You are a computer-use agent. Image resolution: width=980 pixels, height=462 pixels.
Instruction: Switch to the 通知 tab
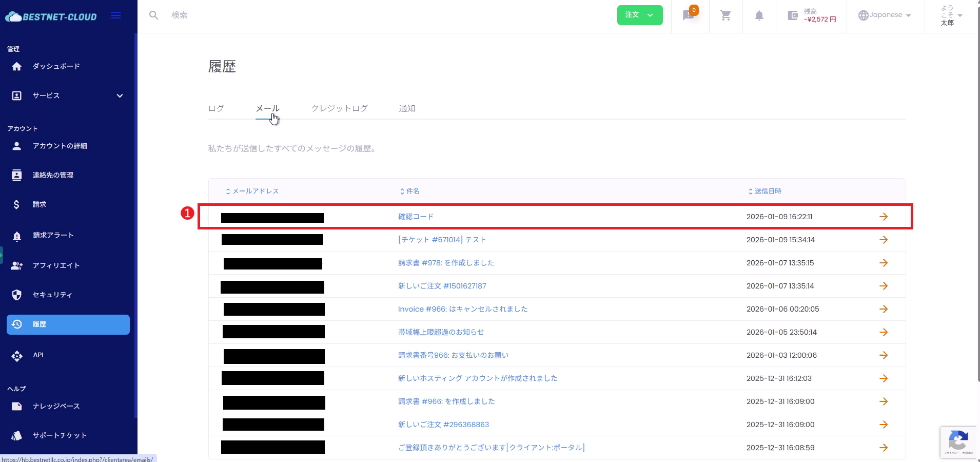pos(407,108)
